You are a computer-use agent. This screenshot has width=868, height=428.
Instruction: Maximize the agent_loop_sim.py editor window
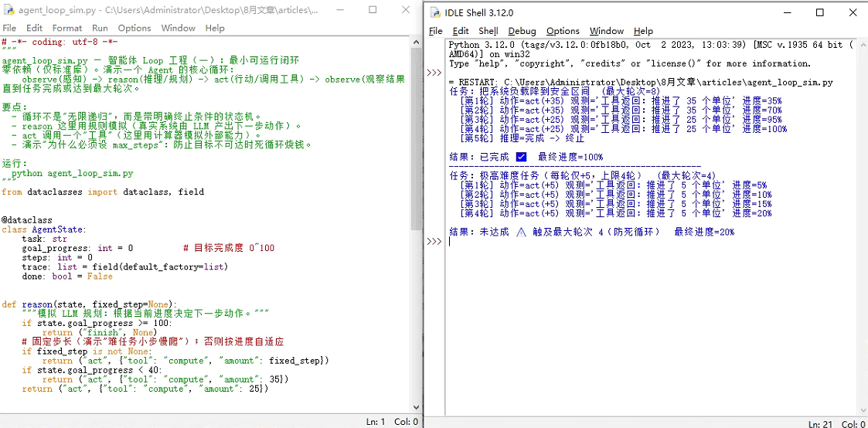pyautogui.click(x=373, y=10)
